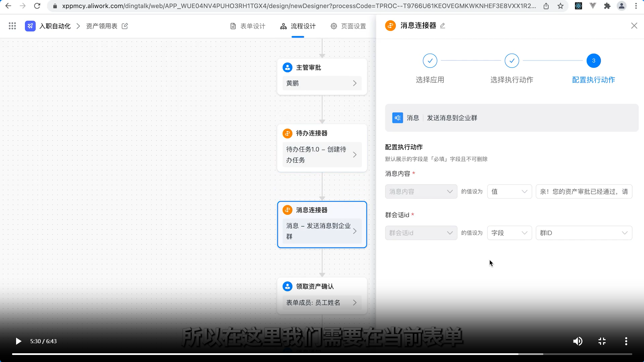
Task: Select the 待办连接器 node title
Action: [311, 133]
